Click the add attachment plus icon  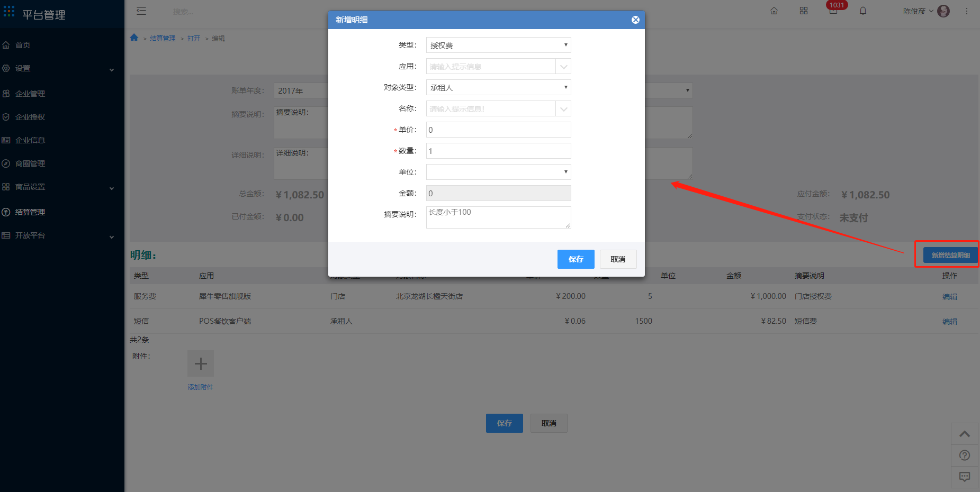[201, 363]
